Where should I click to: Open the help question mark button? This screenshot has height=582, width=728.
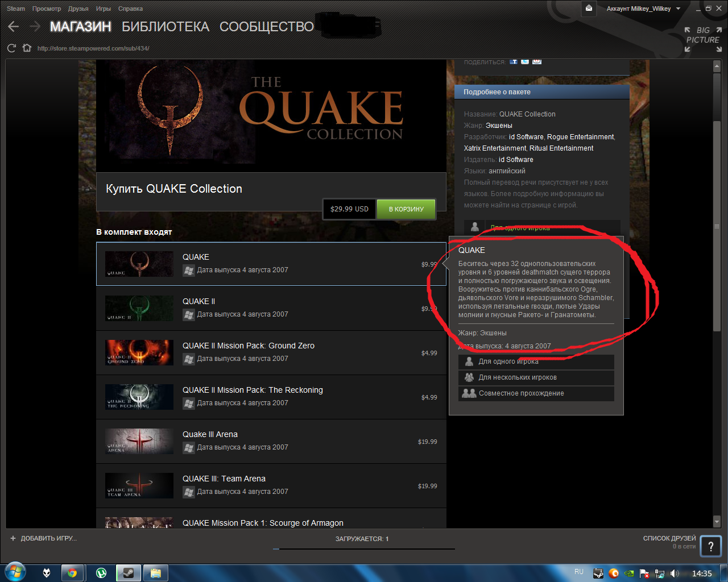(710, 547)
